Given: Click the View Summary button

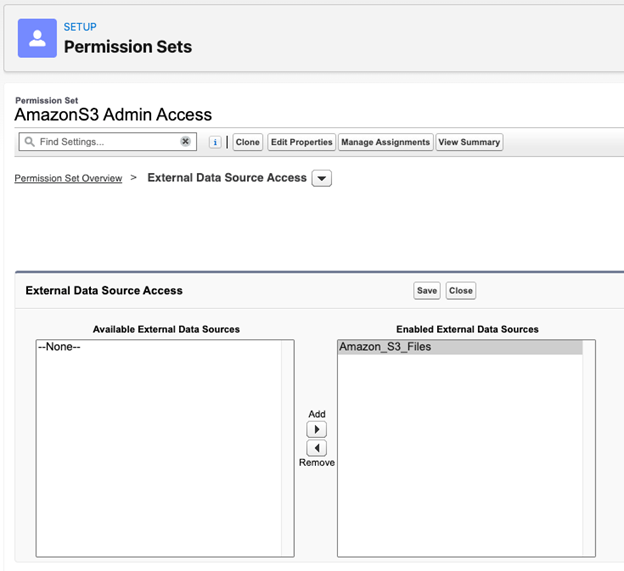Looking at the screenshot, I should tap(468, 142).
